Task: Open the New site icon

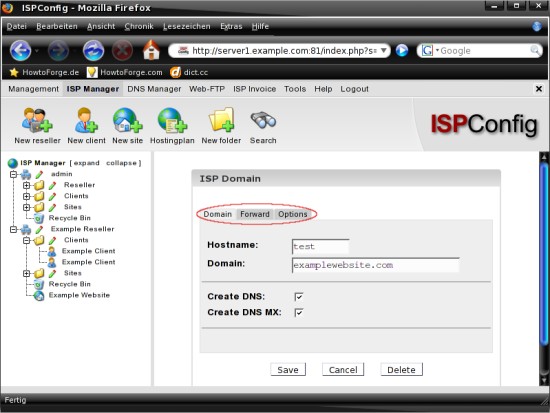Action: tap(127, 120)
